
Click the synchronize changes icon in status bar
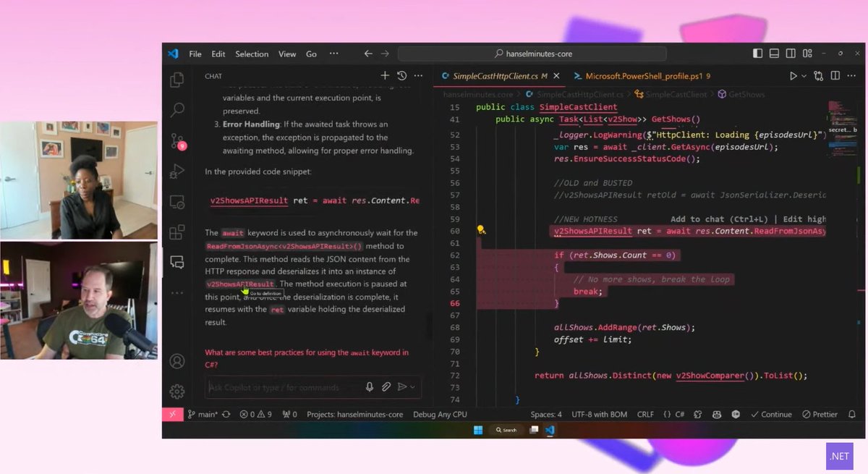point(226,415)
